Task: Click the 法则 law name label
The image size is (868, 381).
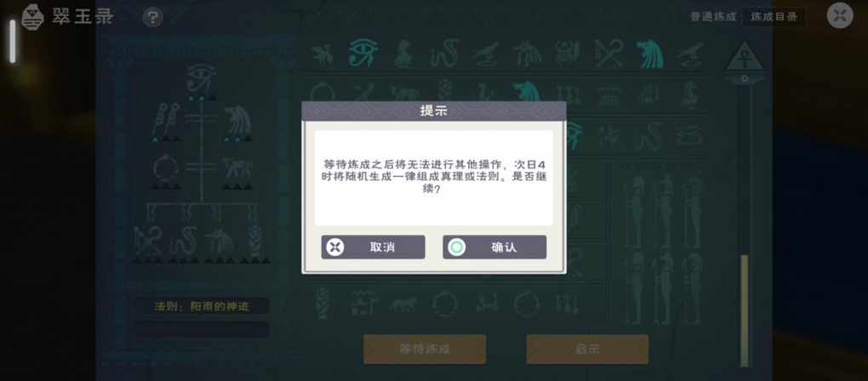Action: [202, 306]
